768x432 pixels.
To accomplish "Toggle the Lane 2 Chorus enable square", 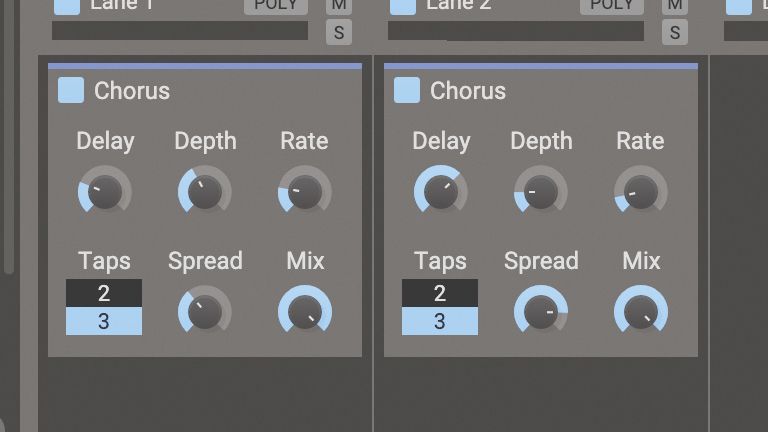I will tap(407, 90).
